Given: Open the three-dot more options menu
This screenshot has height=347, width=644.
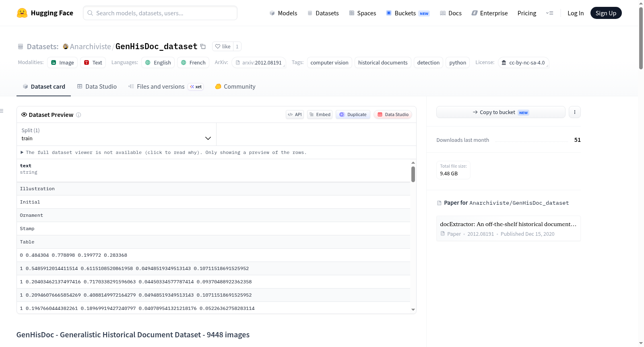Looking at the screenshot, I should tap(575, 112).
